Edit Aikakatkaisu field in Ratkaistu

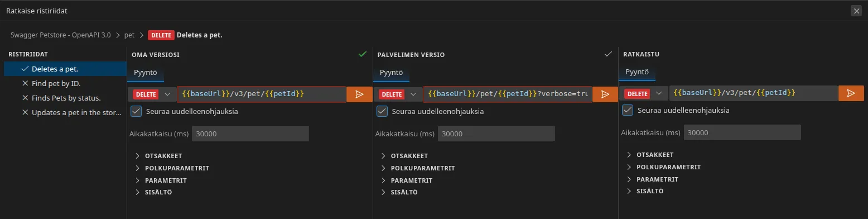click(742, 132)
